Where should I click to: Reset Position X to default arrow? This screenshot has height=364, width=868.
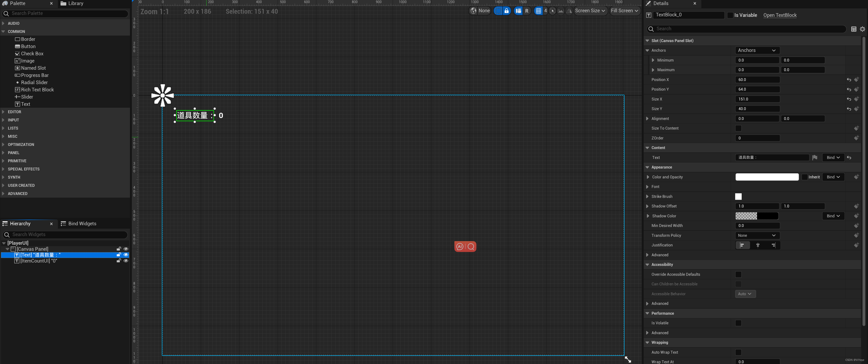pyautogui.click(x=849, y=80)
